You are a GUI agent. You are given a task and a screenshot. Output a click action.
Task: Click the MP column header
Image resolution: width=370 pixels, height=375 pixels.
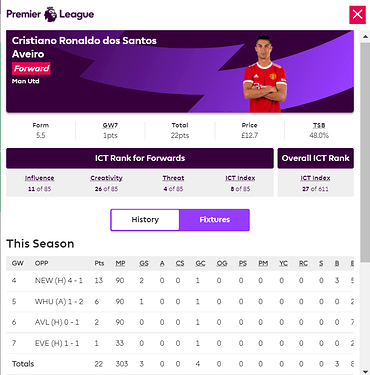coord(120,263)
